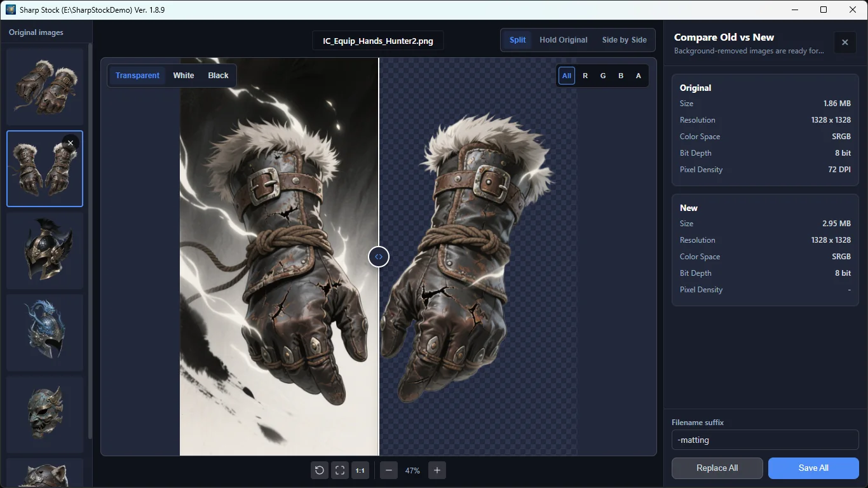The image size is (868, 488).
Task: Click the fit-to-screen icon
Action: click(x=340, y=470)
